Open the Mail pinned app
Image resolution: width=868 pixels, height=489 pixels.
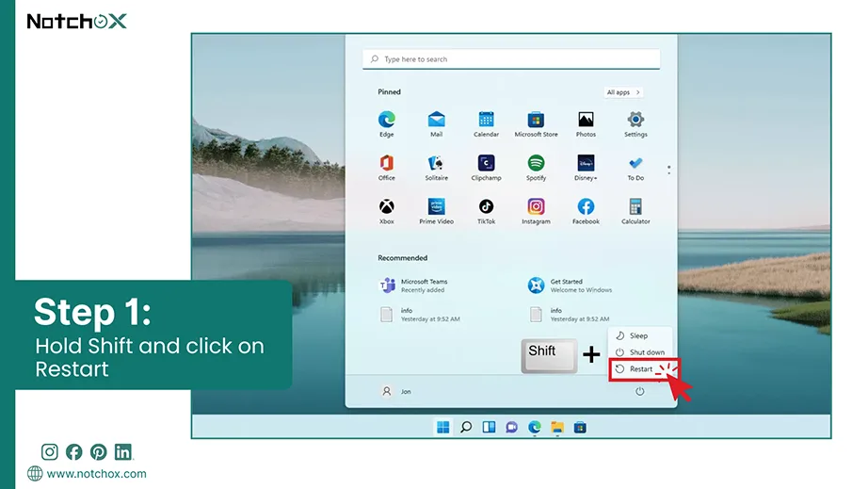(436, 123)
